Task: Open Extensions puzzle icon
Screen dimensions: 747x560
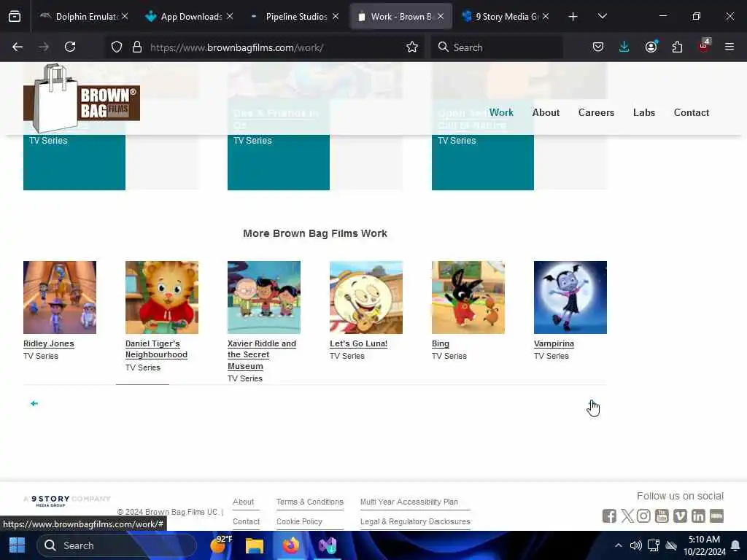Action: [677, 47]
